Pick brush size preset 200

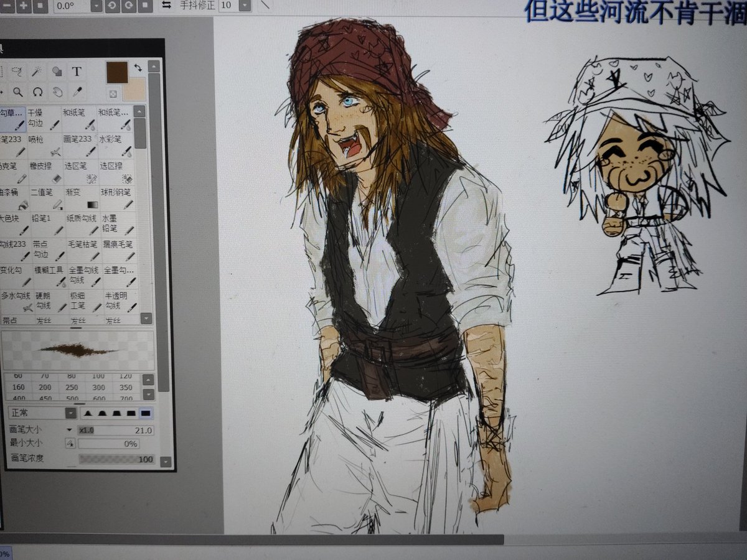coord(44,387)
